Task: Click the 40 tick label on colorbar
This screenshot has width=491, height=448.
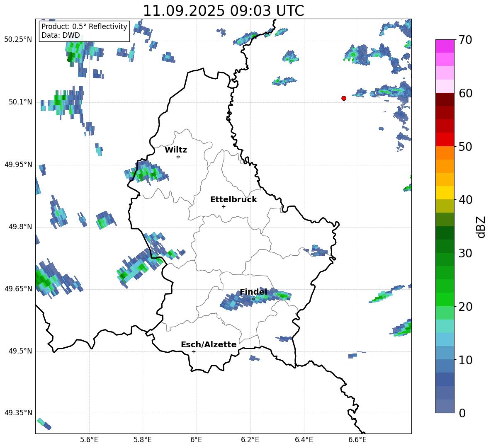Action: point(465,200)
